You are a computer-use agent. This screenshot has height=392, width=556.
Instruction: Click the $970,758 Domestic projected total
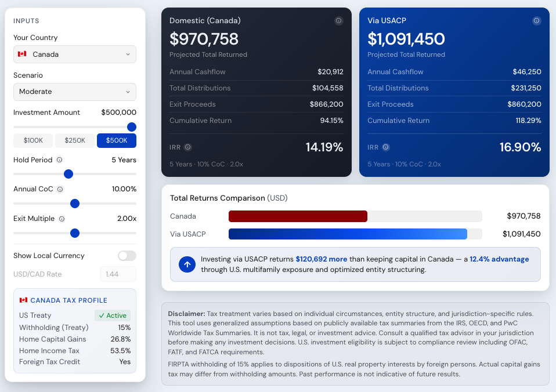pyautogui.click(x=204, y=39)
